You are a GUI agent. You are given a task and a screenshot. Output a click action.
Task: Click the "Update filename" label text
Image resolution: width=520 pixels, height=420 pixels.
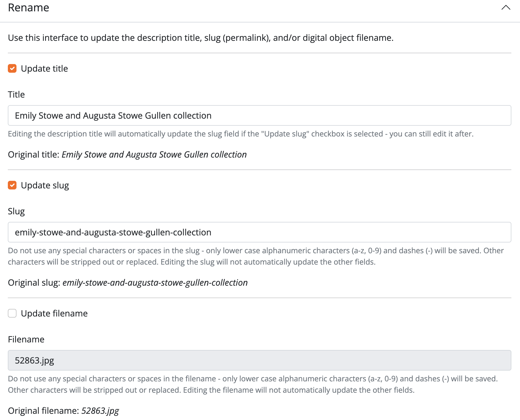[x=54, y=314]
